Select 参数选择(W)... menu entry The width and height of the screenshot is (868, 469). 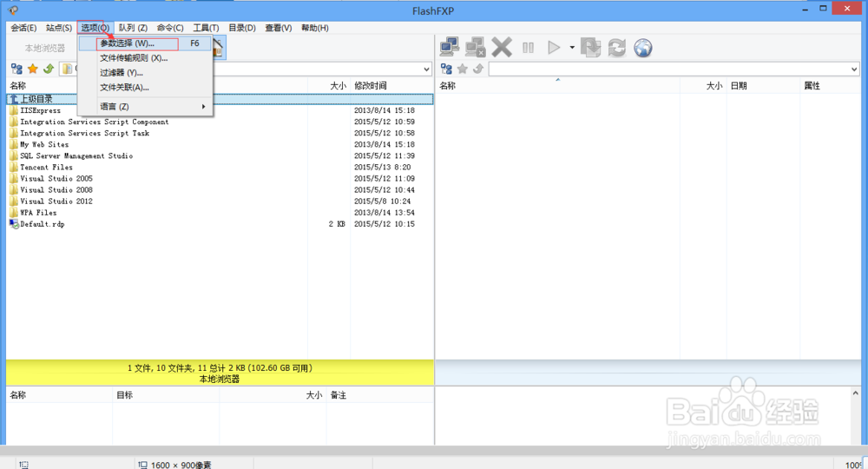coord(145,43)
